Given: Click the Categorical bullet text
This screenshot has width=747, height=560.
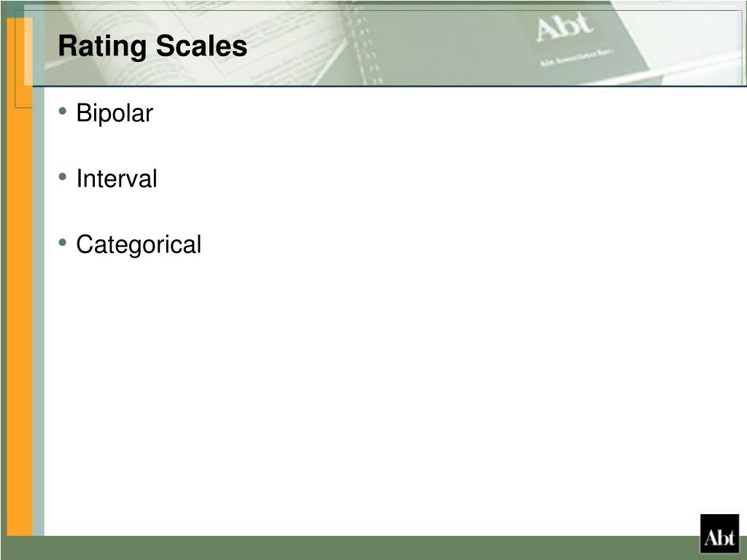Looking at the screenshot, I should (x=139, y=245).
